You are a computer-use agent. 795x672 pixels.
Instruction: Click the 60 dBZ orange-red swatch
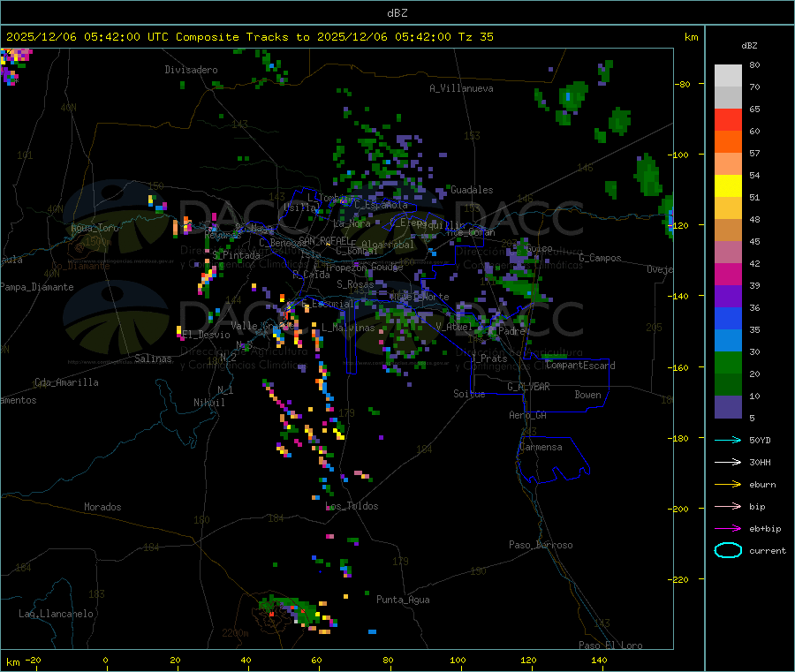coord(728,142)
